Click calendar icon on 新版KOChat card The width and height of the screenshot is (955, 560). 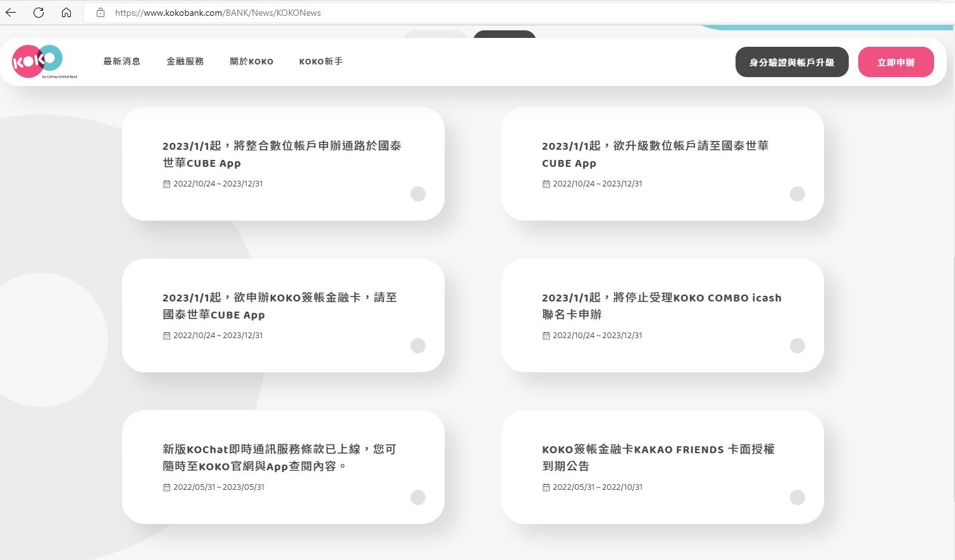[166, 487]
